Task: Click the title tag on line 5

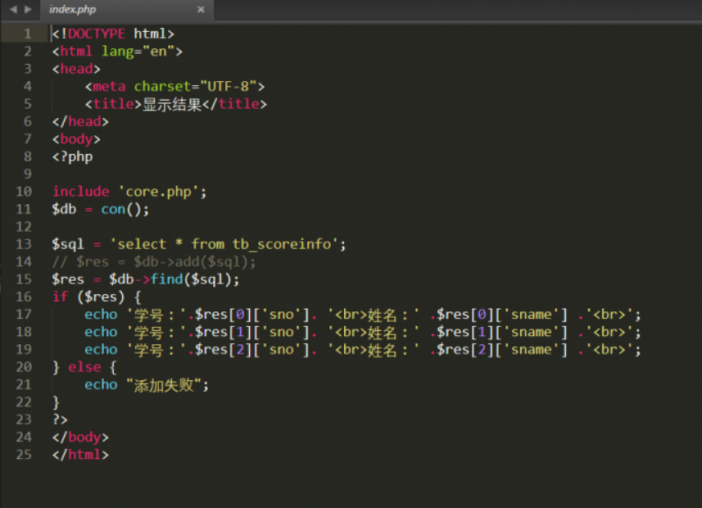Action: click(112, 103)
